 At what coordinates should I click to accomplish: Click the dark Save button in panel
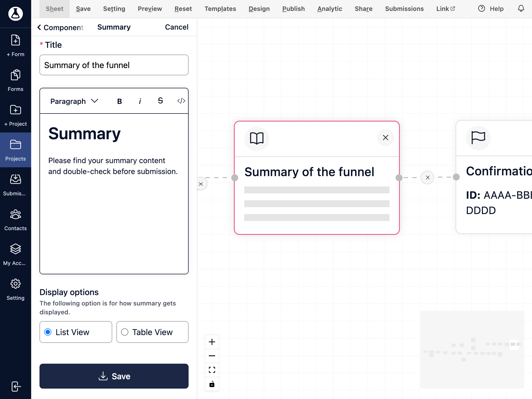tap(114, 376)
